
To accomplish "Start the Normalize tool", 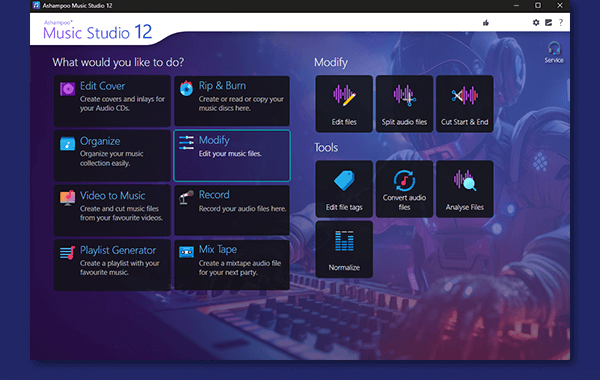I will point(344,249).
